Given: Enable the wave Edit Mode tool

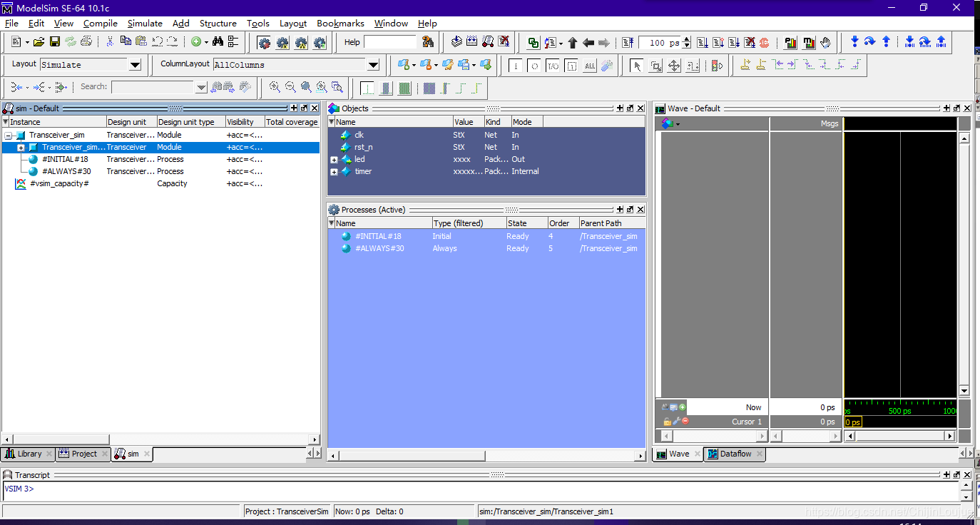Looking at the screenshot, I should click(693, 66).
